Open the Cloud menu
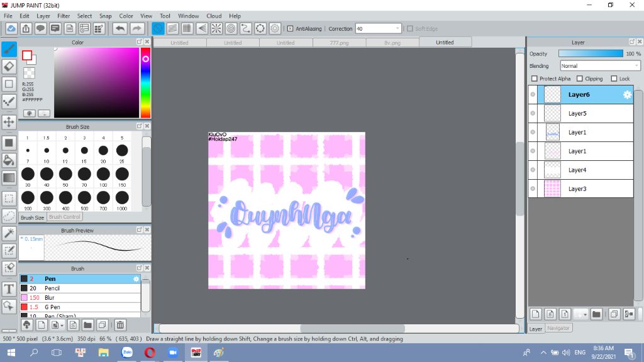This screenshot has height=362, width=644. (x=214, y=16)
